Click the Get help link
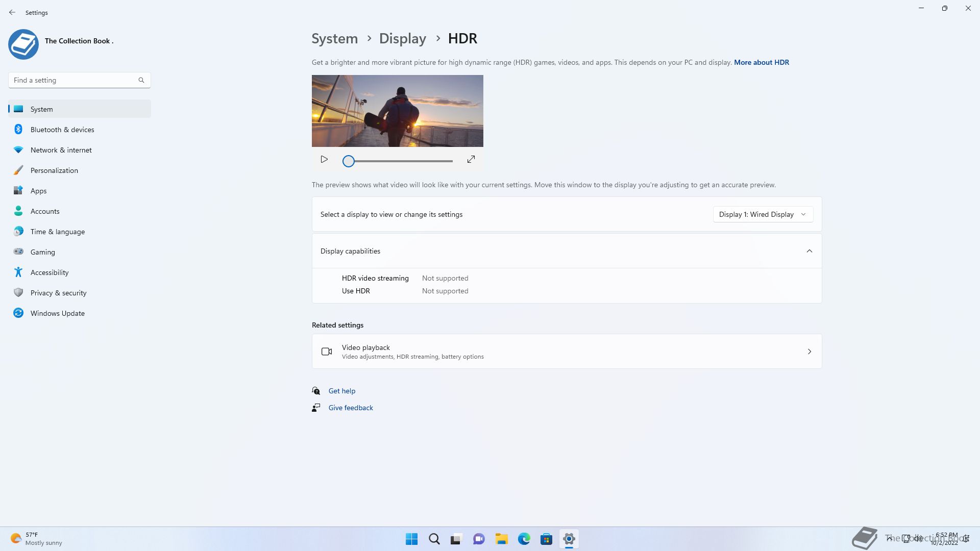Screen dimensions: 980x551 [341, 391]
